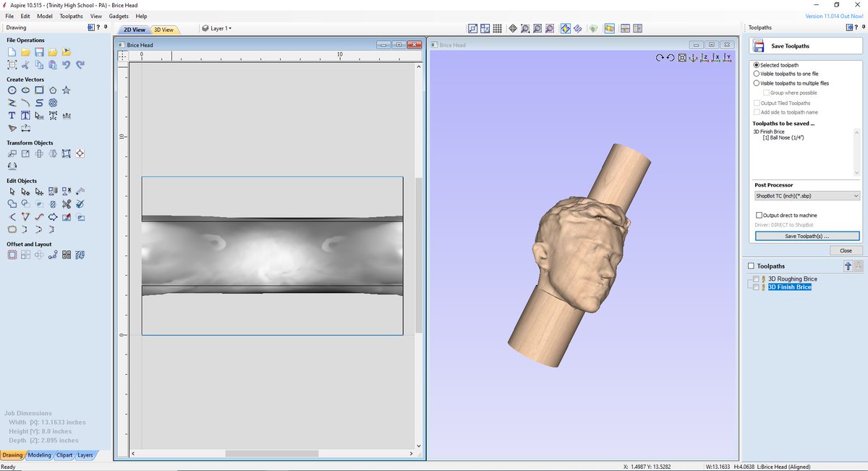Screen dimensions: 868x471
Task: Click the Close button in Toolpaths panel
Action: 846,250
